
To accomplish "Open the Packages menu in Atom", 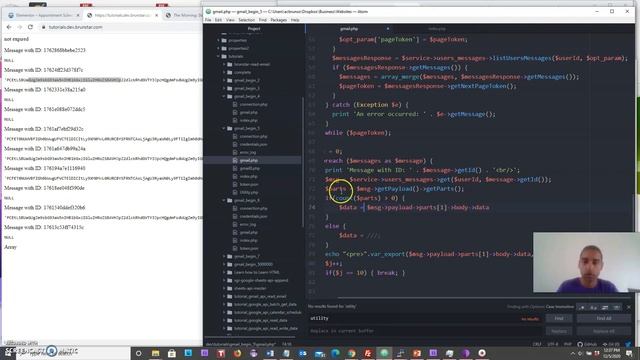I will pos(278,20).
